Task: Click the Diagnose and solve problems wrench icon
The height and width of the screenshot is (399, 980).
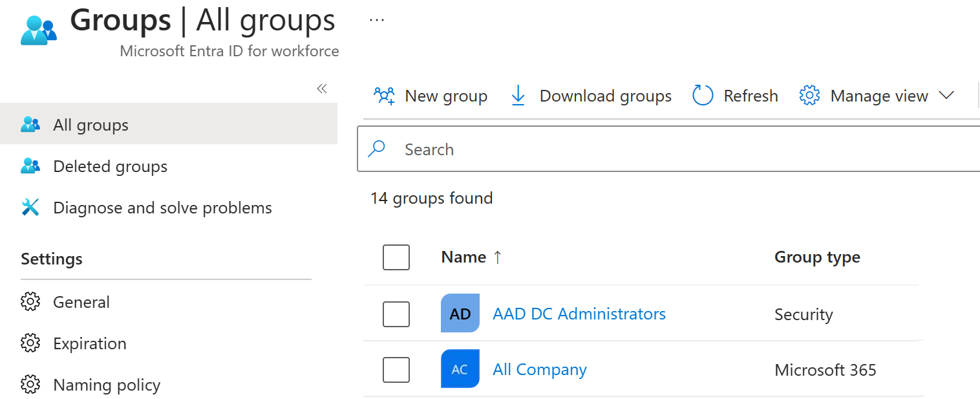Action: point(30,207)
